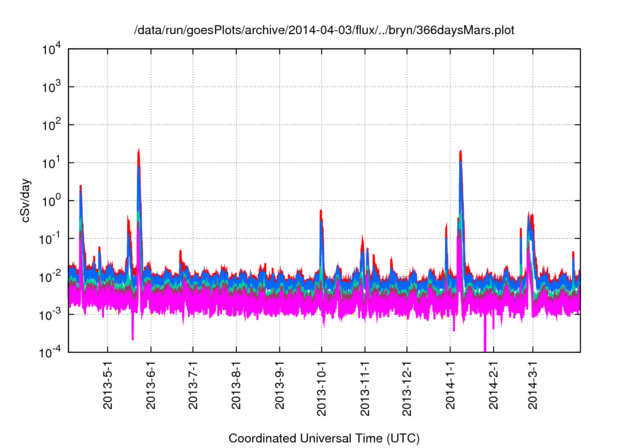Click the 10^-4 y-axis tick label
This screenshot has height=448, width=640.
click(54, 352)
